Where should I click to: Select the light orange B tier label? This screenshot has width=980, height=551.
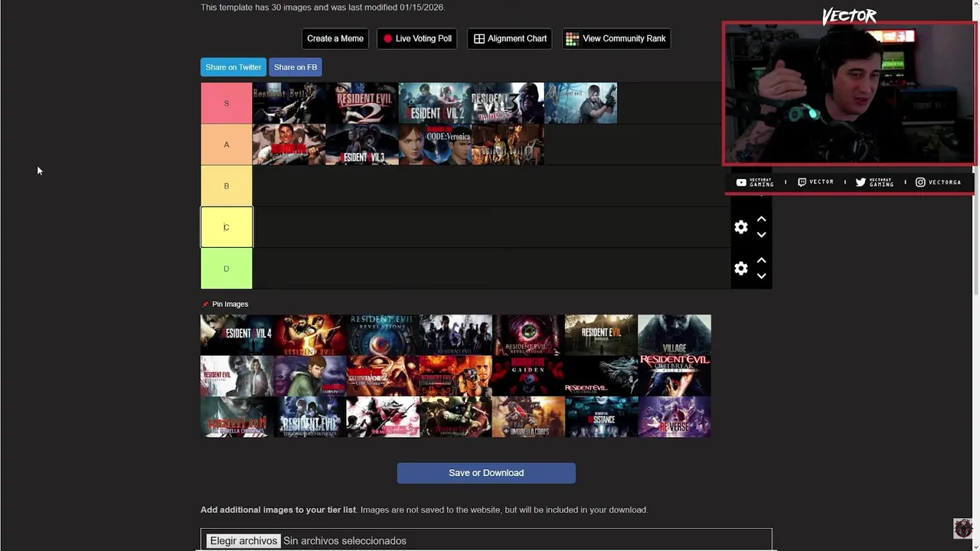click(x=227, y=186)
